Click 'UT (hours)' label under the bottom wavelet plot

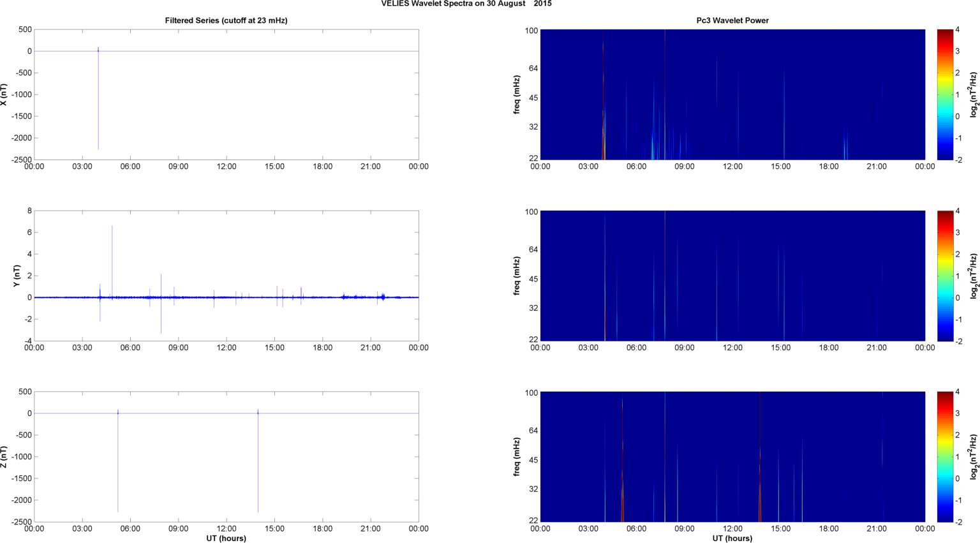point(732,539)
